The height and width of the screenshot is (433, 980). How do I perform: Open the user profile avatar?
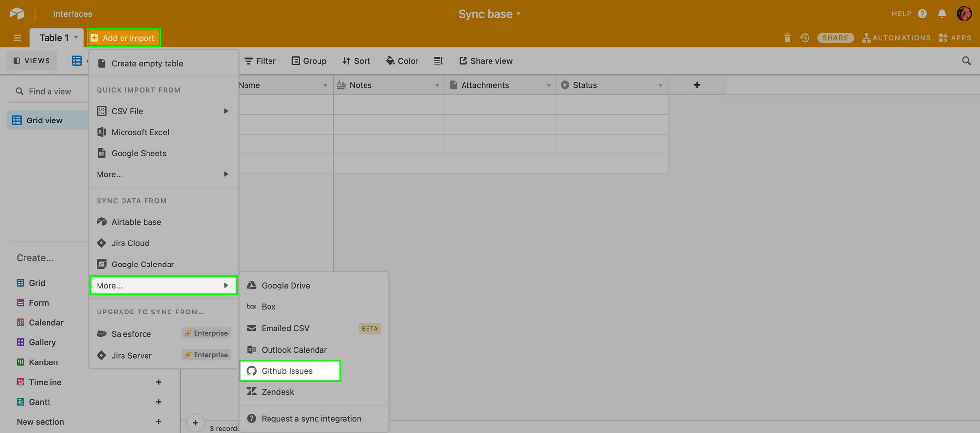[x=964, y=14]
